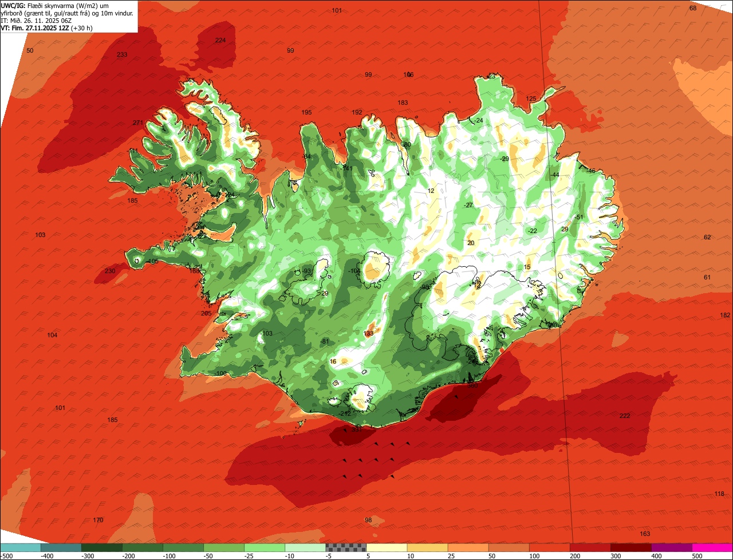The height and width of the screenshot is (560, 733).
Task: Click the '61' value east of Iceland
Action: (x=707, y=277)
